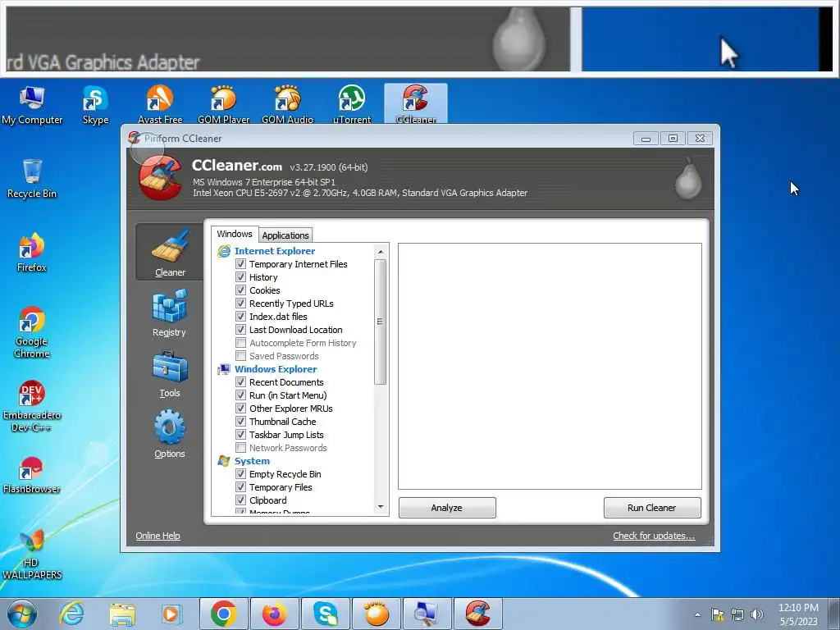Switch to GOM Player on the taskbar
This screenshot has width=840, height=630.
[x=376, y=614]
